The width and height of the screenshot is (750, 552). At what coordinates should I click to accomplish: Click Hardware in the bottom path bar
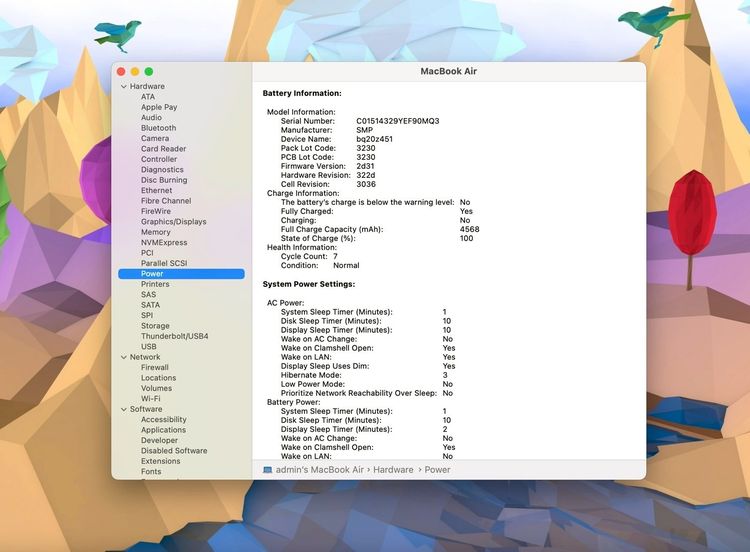tap(393, 470)
